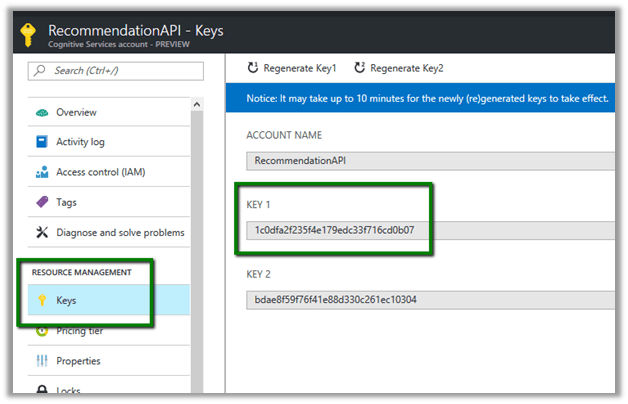Click the purple Tags icon
628x404 pixels.
tap(41, 202)
